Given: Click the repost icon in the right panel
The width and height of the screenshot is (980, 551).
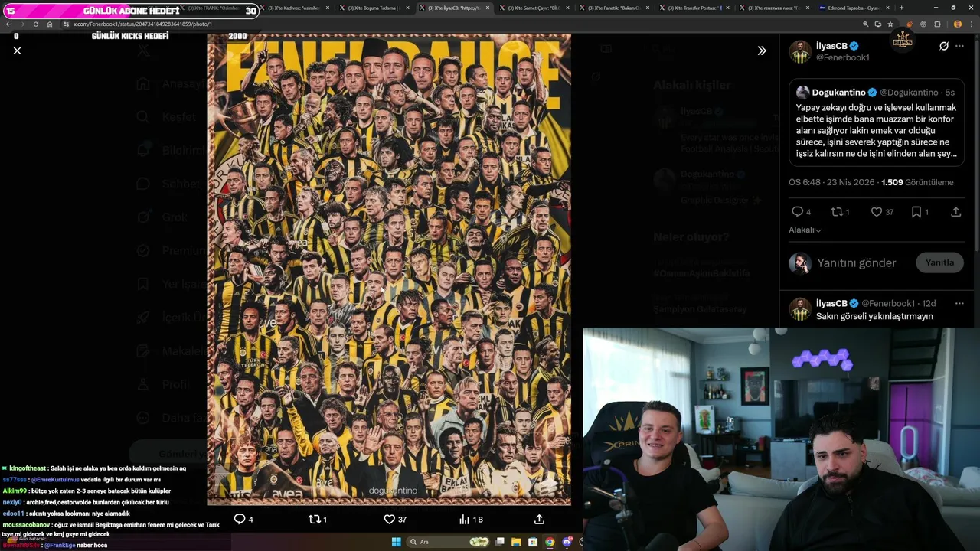Looking at the screenshot, I should coord(837,212).
